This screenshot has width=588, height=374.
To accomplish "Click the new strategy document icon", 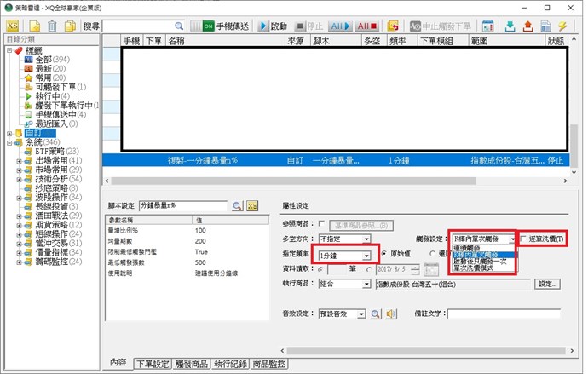I will [36, 26].
